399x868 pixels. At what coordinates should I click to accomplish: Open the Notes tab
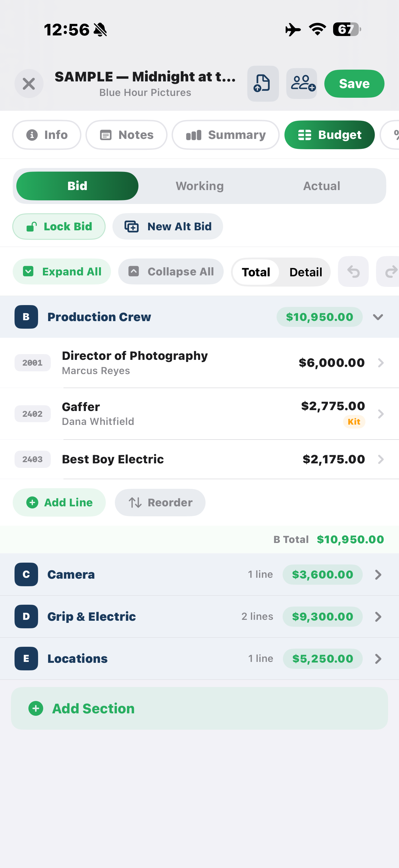[126, 135]
